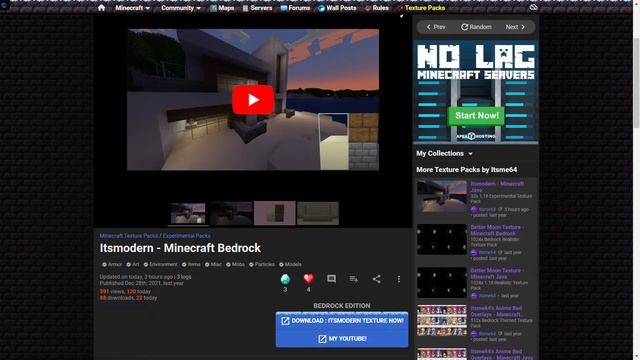
Task: Click the Particles tag
Action: click(262, 264)
